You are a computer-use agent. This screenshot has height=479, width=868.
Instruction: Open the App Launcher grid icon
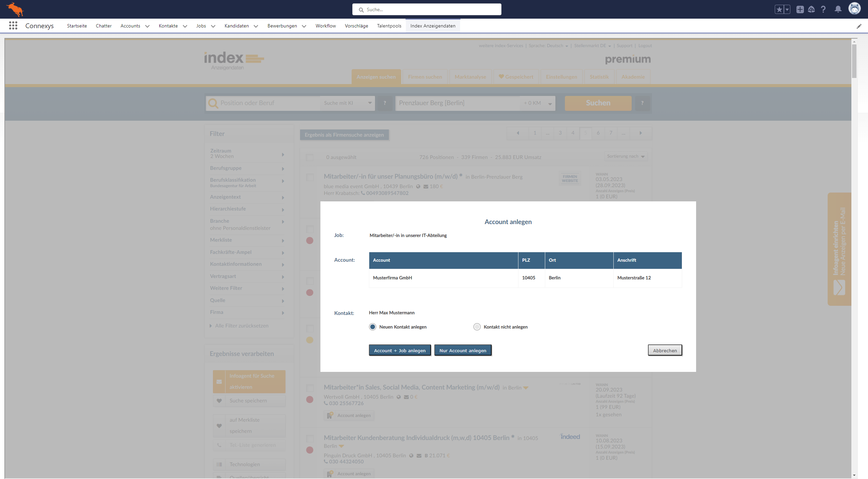13,26
